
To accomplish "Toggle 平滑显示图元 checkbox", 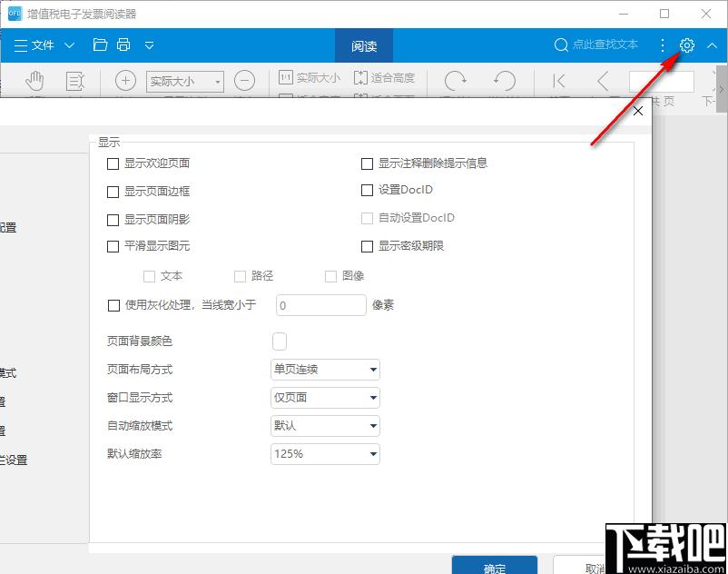I will tap(113, 246).
